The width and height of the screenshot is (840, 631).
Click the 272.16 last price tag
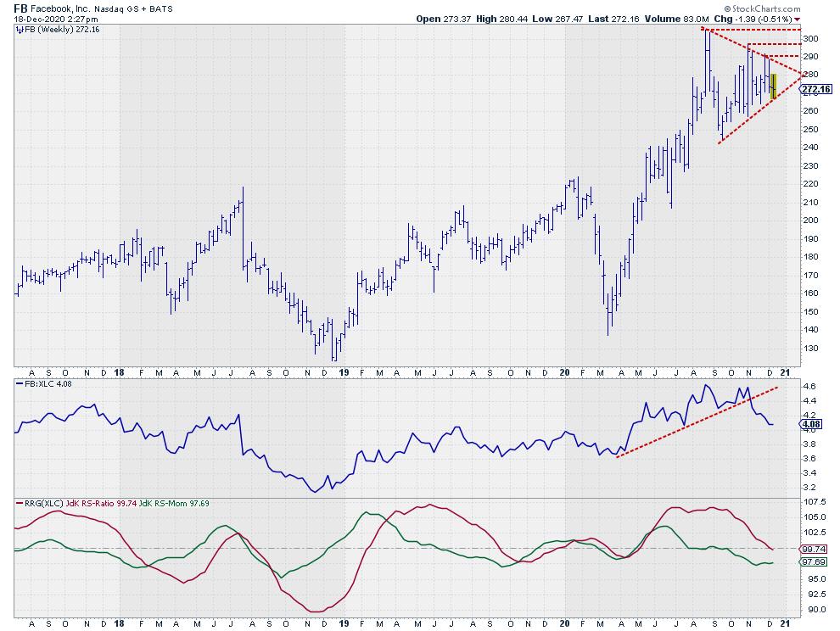pyautogui.click(x=815, y=89)
